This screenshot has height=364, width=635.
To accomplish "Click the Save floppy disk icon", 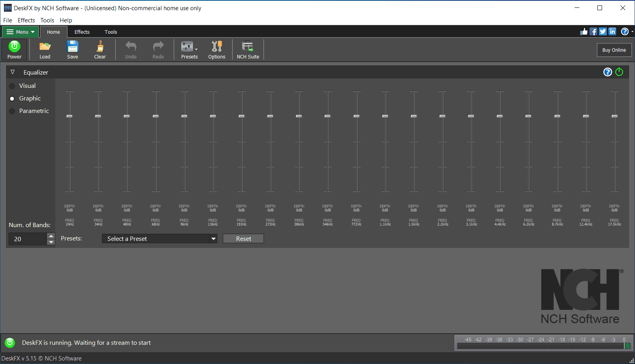I will [x=73, y=47].
